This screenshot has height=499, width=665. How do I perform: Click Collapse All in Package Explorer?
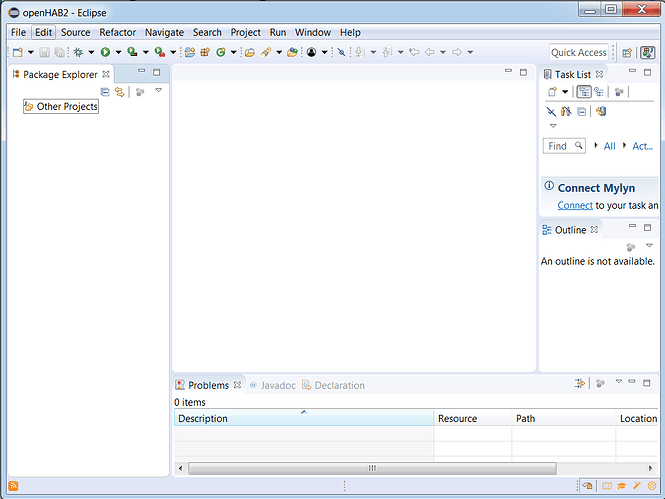[105, 91]
